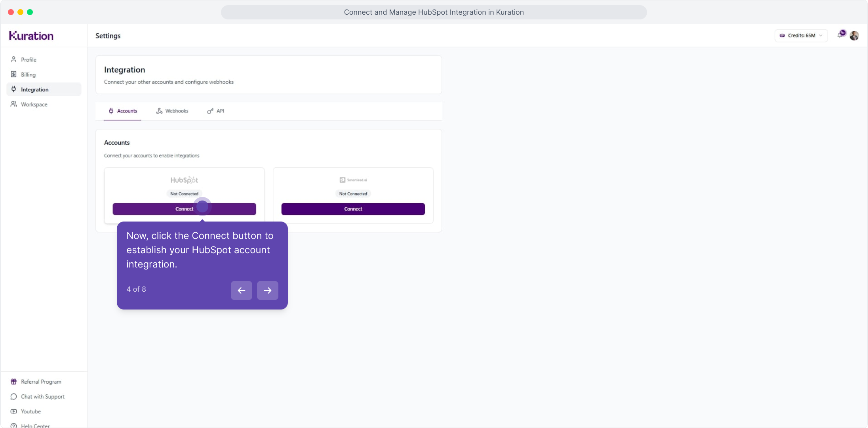Click the Referral Program gift icon

14,382
